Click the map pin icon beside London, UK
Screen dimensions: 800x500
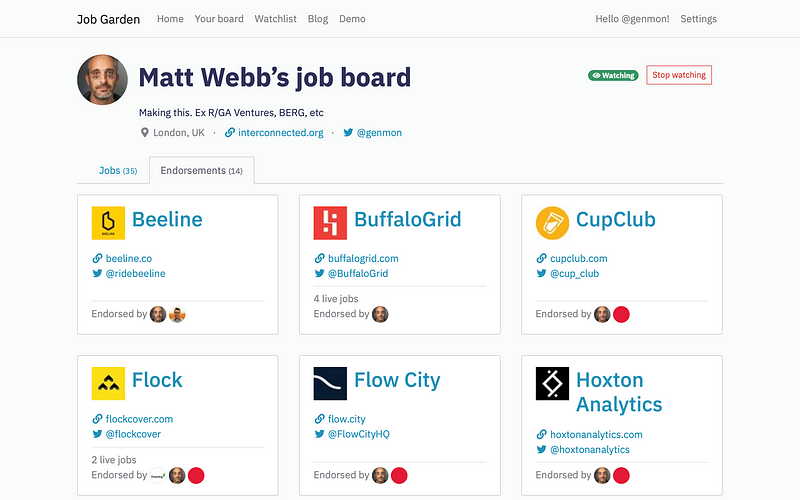click(145, 133)
